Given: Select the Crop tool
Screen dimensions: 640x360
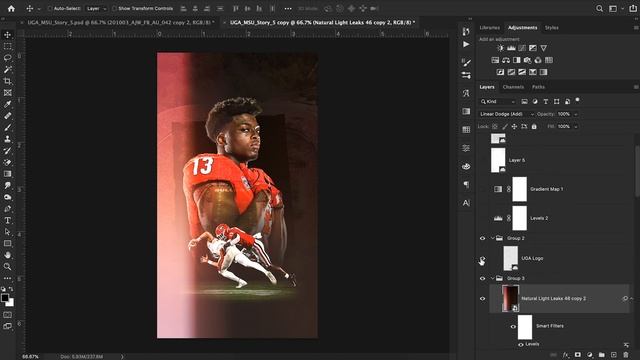Looking at the screenshot, I should pos(7,81).
